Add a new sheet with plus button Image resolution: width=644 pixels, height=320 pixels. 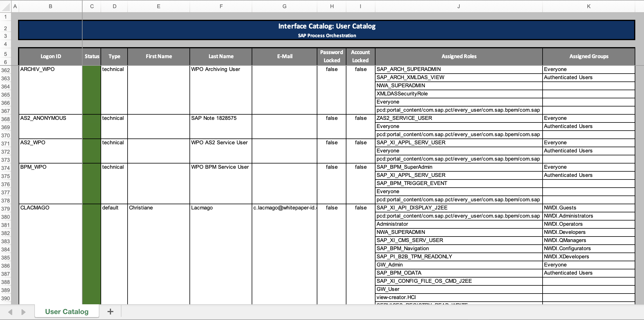tap(110, 312)
